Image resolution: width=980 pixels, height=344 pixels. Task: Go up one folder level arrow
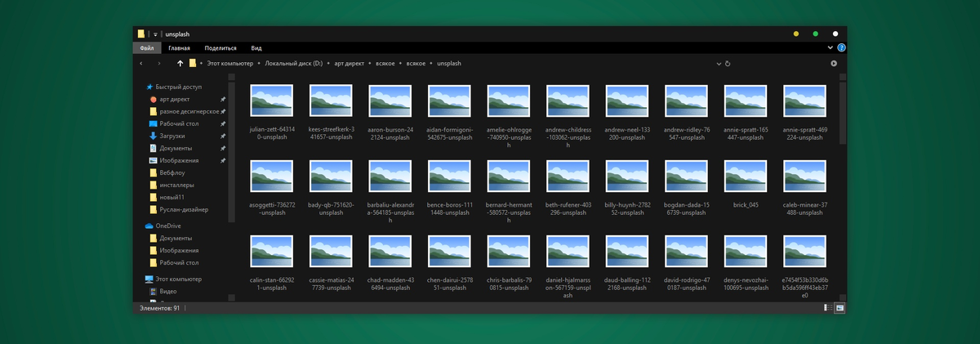tap(180, 63)
